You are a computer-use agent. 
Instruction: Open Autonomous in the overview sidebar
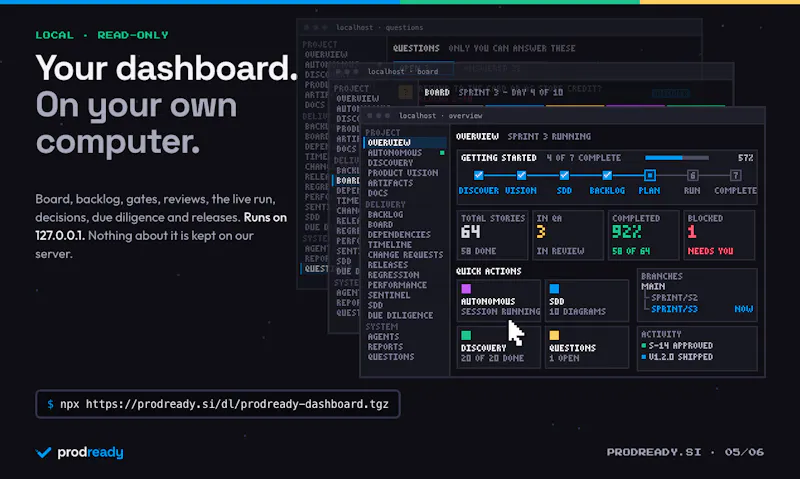[x=394, y=153]
